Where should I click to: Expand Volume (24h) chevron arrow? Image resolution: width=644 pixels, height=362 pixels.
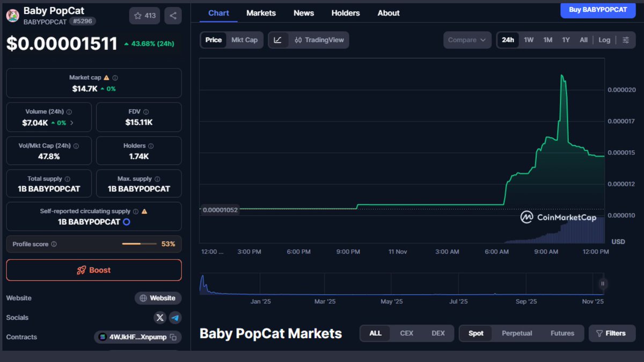pyautogui.click(x=72, y=123)
